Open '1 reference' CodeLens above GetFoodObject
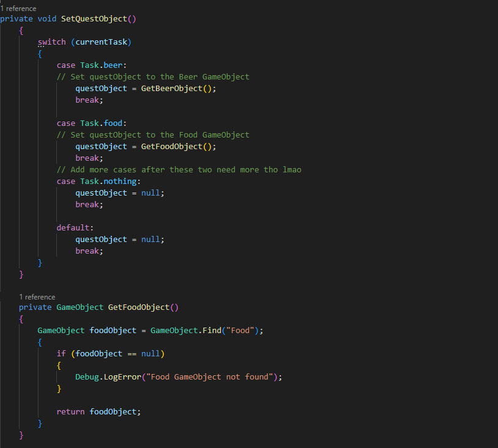498x448 pixels. click(x=37, y=297)
